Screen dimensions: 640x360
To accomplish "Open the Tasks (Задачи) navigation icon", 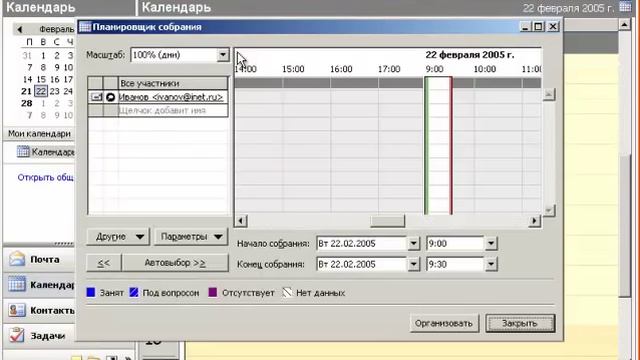I will click(x=17, y=335).
